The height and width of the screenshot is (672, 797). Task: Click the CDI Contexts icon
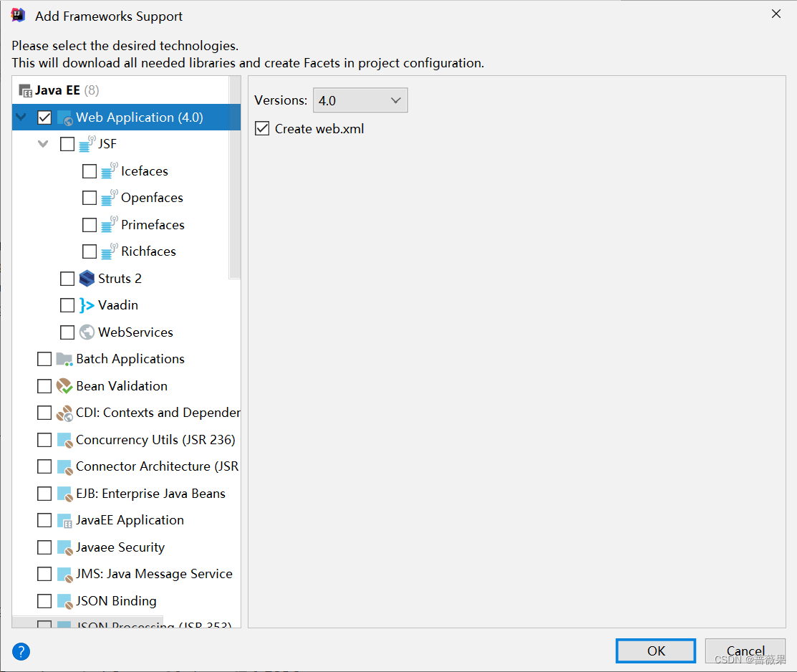pyautogui.click(x=64, y=413)
